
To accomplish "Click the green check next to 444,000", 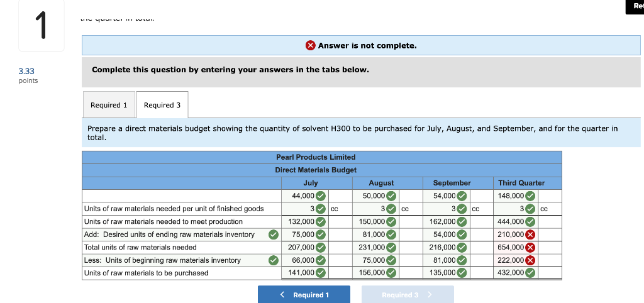I will click(531, 222).
